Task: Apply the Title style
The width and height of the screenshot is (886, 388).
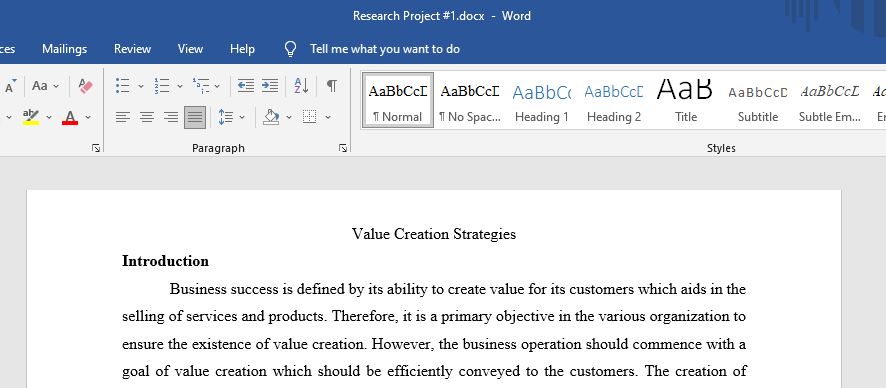Action: pyautogui.click(x=685, y=100)
